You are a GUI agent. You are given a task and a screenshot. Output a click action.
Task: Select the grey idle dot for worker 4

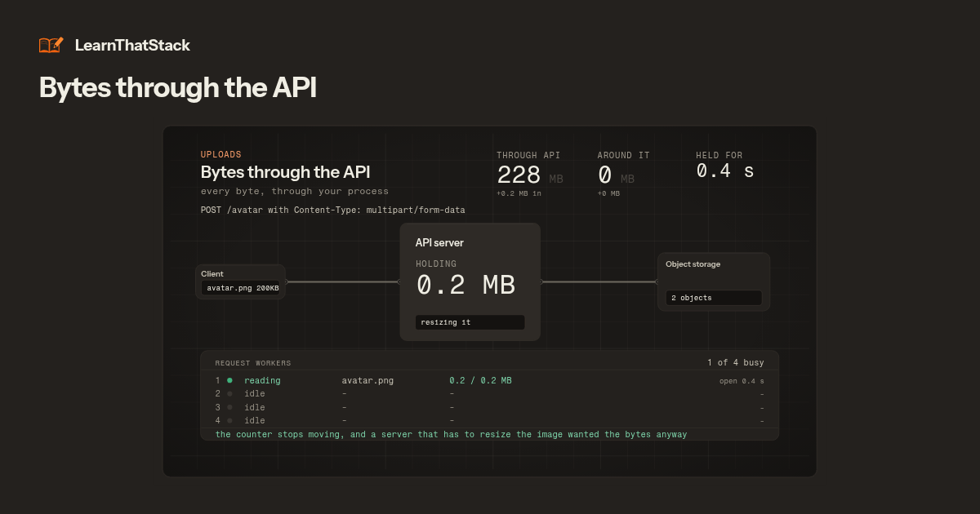pyautogui.click(x=229, y=421)
